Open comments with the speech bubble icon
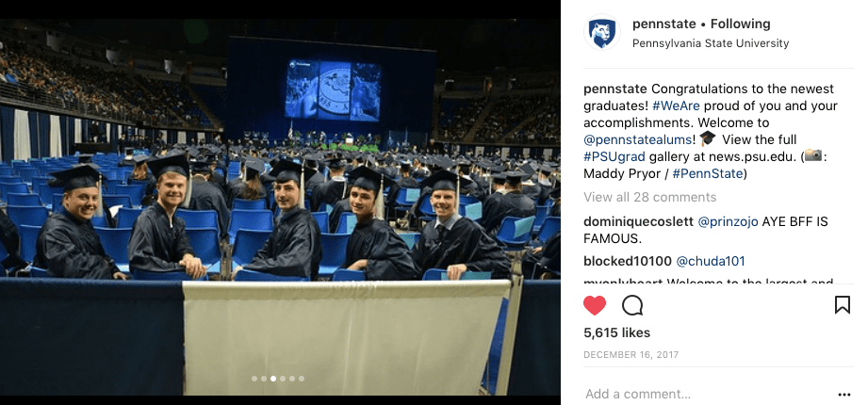Screen dimensions: 868x405 click(x=632, y=305)
